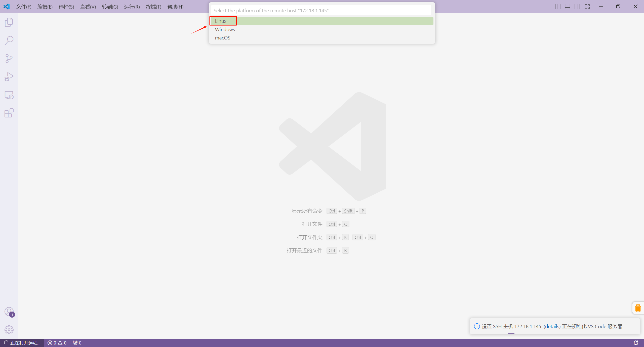
Task: Click the '打开最近的文件' shortcut label
Action: click(x=304, y=250)
